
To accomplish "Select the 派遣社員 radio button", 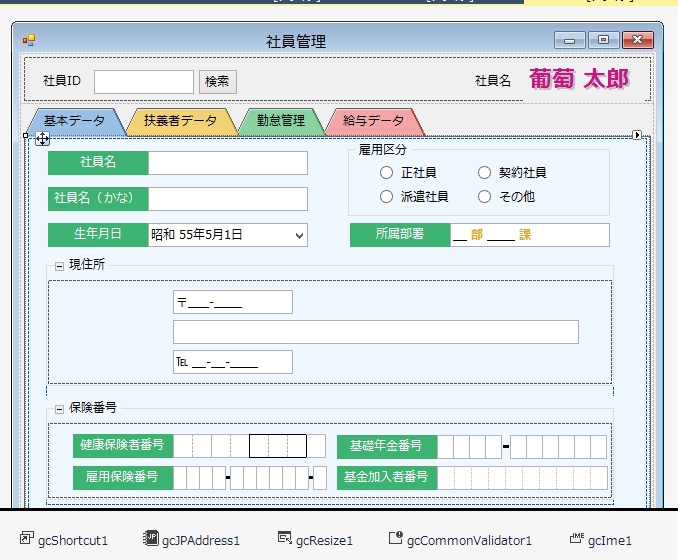I will tap(386, 197).
